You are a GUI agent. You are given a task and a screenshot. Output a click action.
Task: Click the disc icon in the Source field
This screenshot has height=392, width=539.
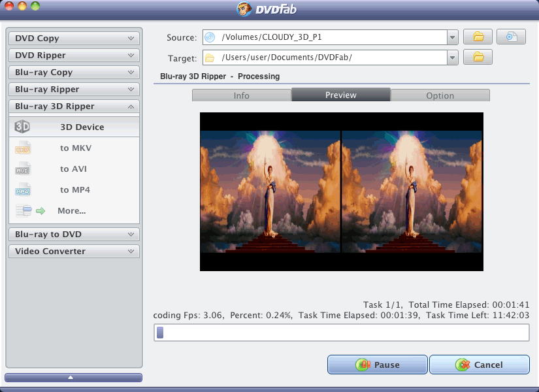coord(210,37)
